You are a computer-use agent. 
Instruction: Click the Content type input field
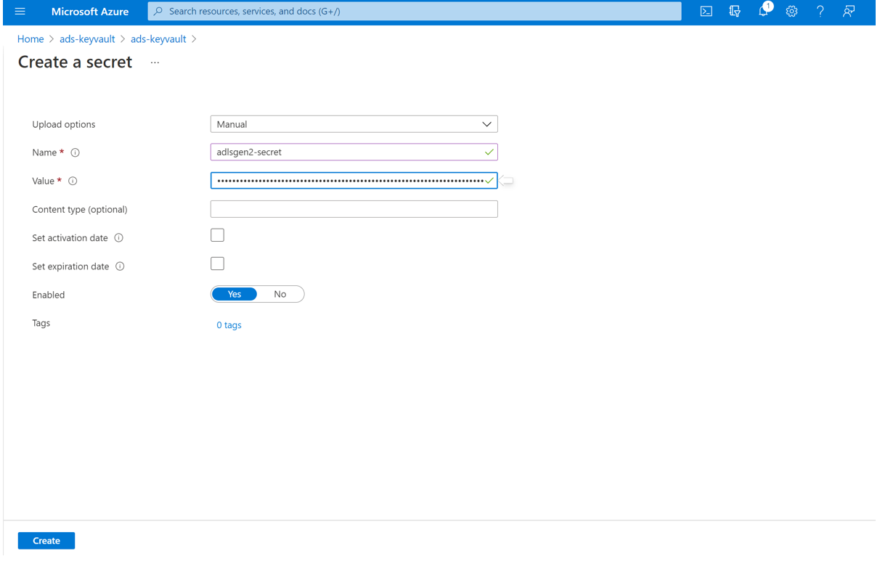pyautogui.click(x=354, y=208)
